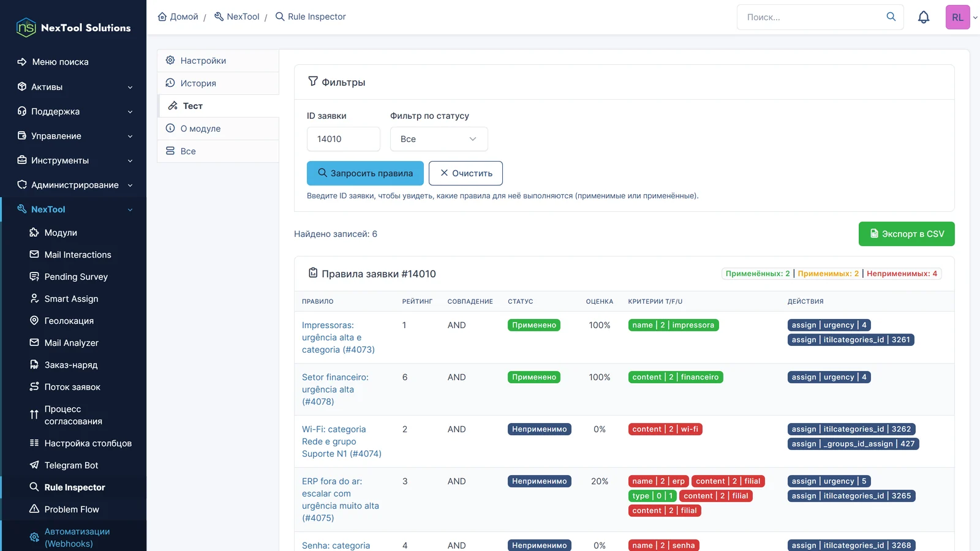The width and height of the screenshot is (980, 551).
Task: Open rule ERP fora do ar link (#4075)
Action: point(341,500)
